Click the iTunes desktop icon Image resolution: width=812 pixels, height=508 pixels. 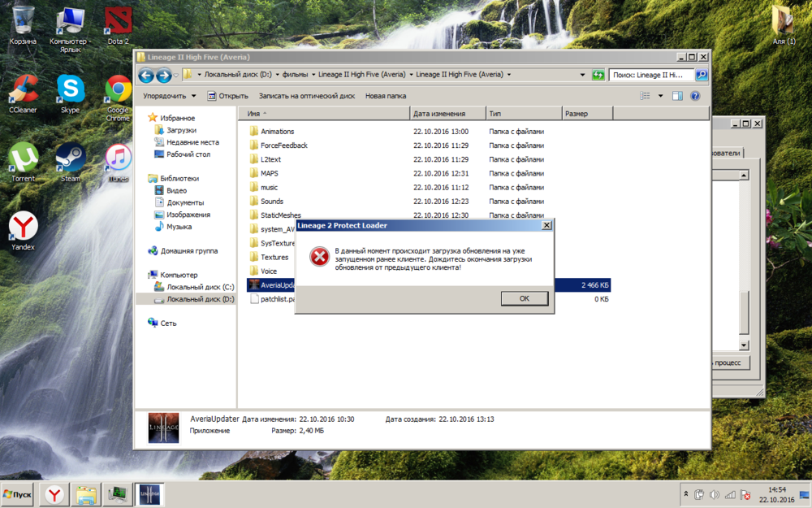coord(118,160)
